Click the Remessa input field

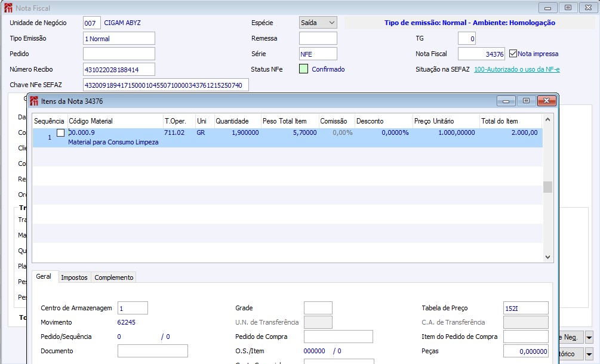coord(318,38)
